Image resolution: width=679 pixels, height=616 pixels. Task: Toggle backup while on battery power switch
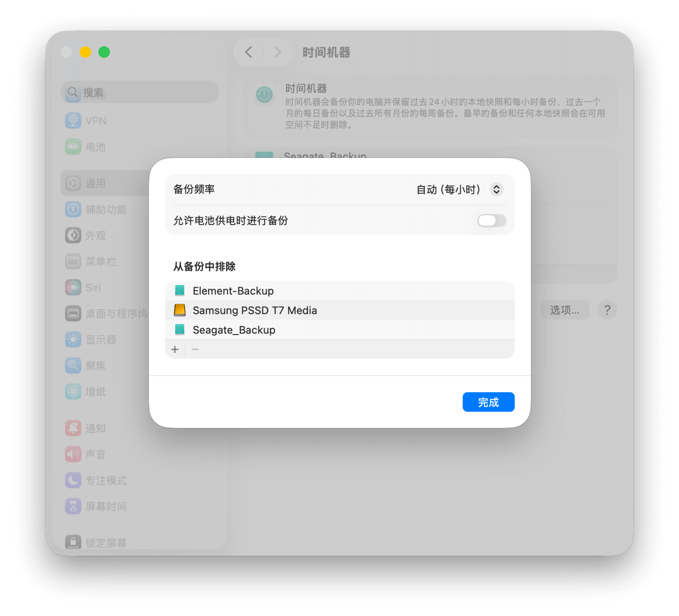[491, 220]
